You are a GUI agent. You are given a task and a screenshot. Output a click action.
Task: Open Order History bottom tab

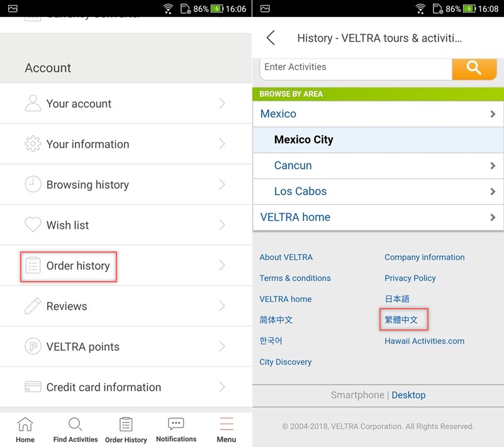pyautogui.click(x=126, y=430)
